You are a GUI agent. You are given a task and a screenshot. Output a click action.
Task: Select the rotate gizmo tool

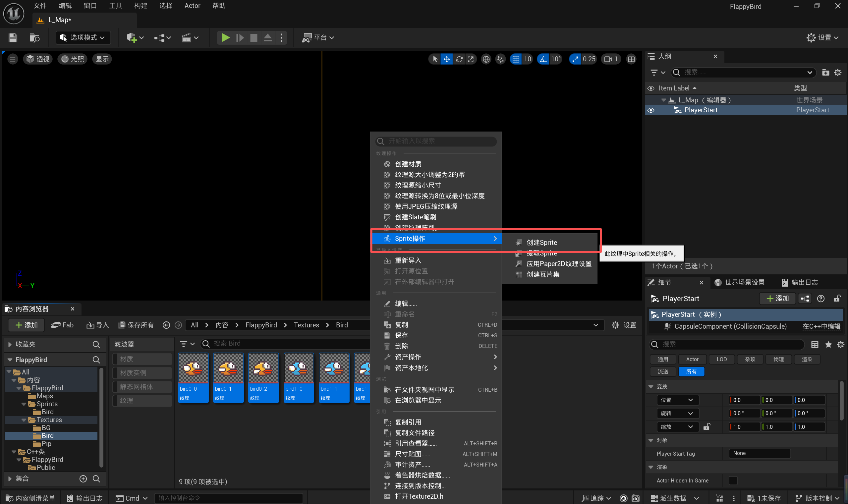coord(459,59)
